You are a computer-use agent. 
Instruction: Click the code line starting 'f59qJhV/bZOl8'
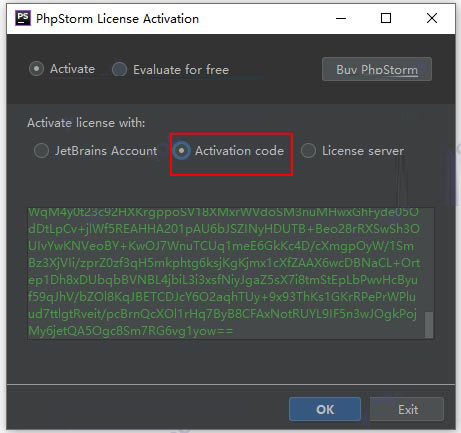[222, 297]
